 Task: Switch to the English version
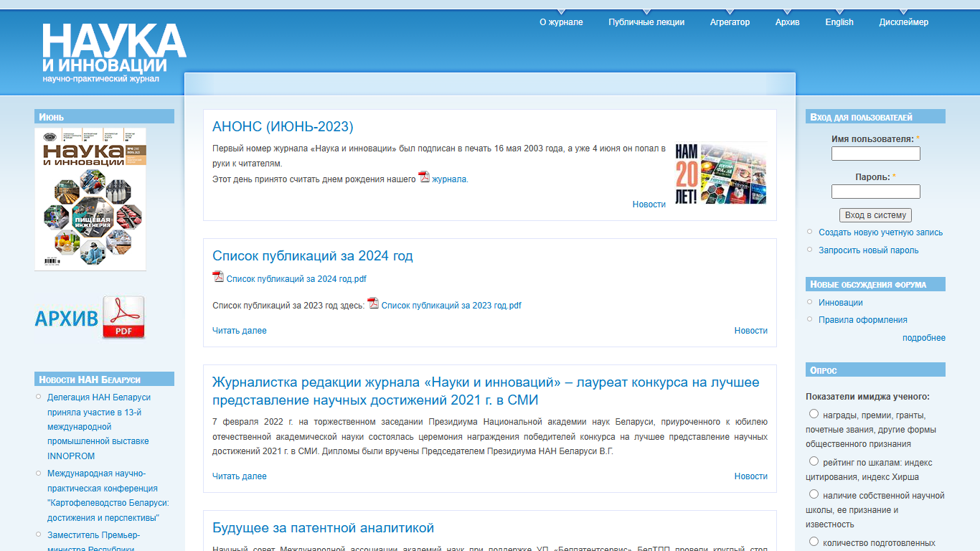coord(839,22)
